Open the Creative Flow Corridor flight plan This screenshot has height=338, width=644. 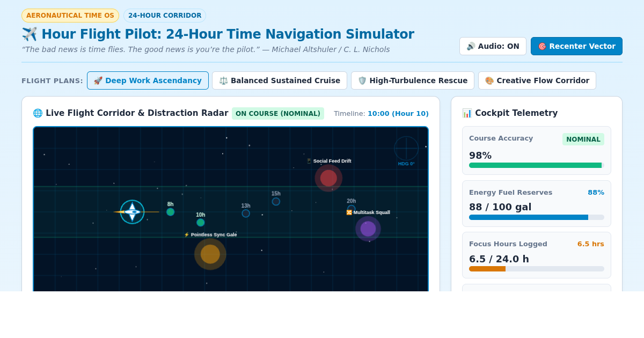(x=537, y=80)
